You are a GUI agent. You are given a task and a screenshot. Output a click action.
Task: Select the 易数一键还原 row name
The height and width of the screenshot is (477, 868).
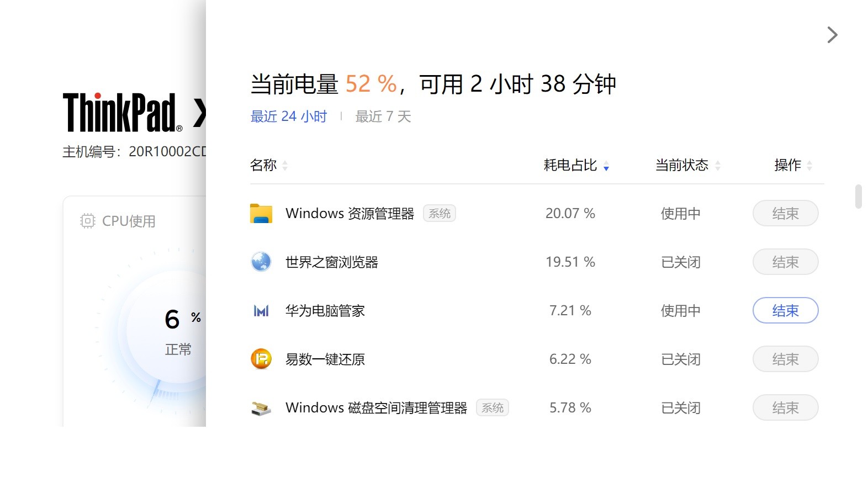325,359
